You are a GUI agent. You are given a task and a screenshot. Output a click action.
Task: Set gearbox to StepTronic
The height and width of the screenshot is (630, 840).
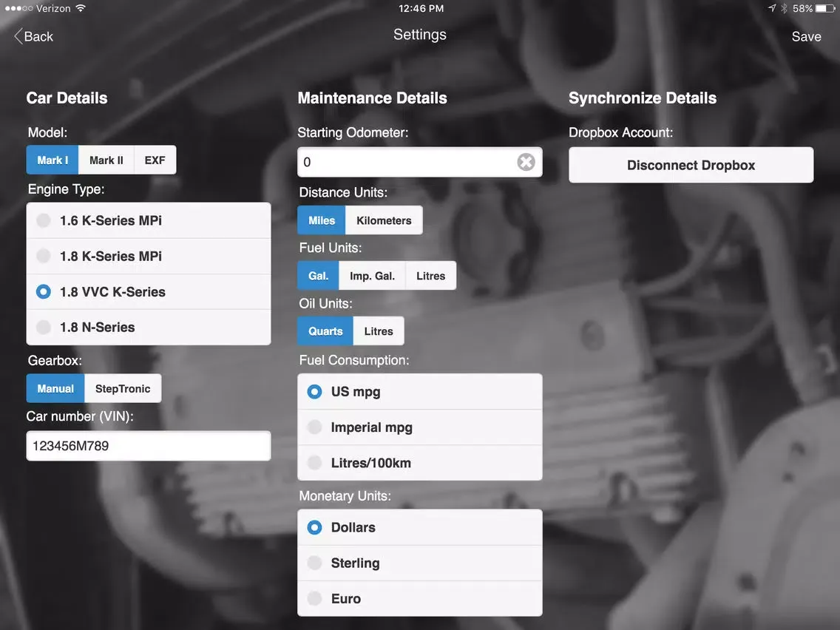click(x=123, y=388)
